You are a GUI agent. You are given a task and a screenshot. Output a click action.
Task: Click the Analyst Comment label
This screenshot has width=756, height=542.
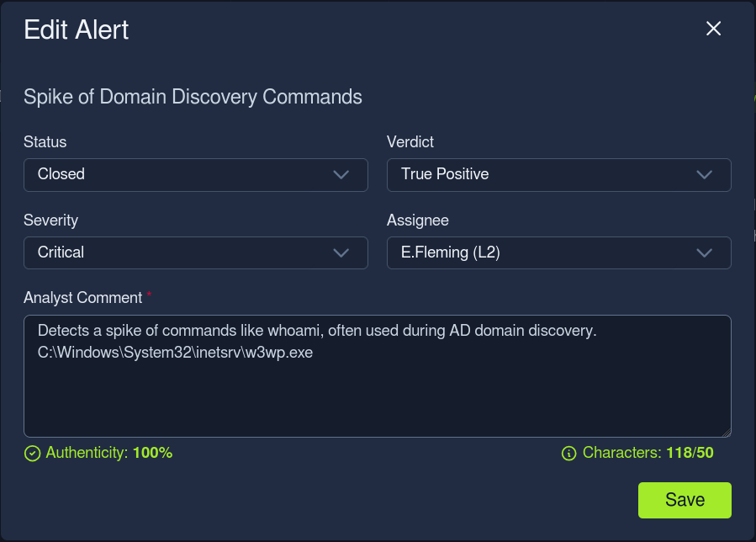click(83, 298)
